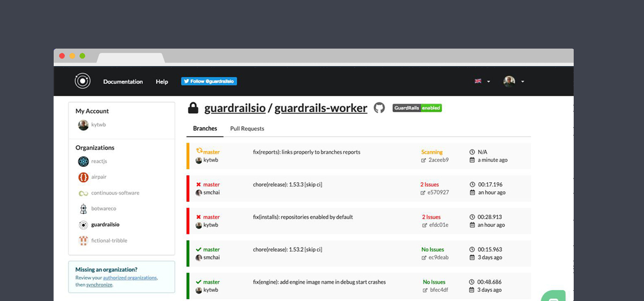Select the botwareco organization name
644x301 pixels.
[104, 209]
